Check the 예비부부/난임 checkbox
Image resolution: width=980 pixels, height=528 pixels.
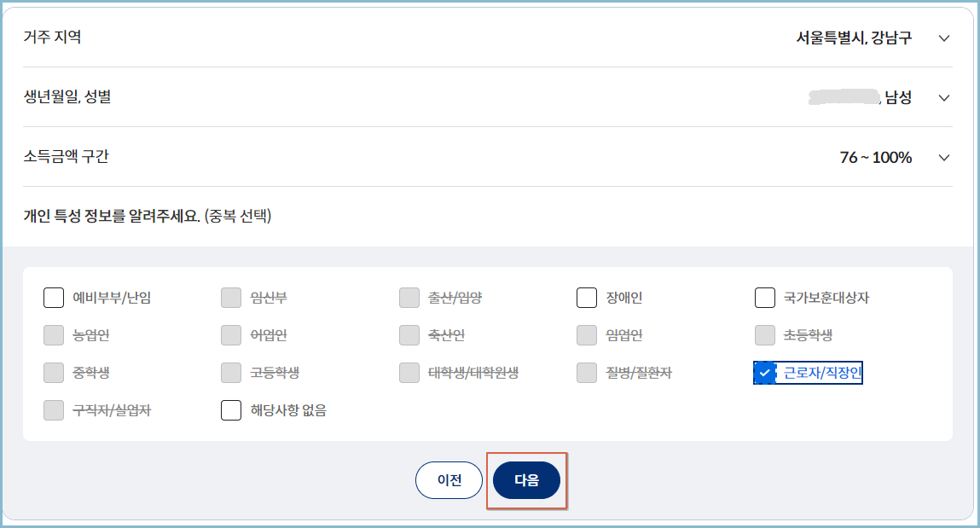[54, 298]
